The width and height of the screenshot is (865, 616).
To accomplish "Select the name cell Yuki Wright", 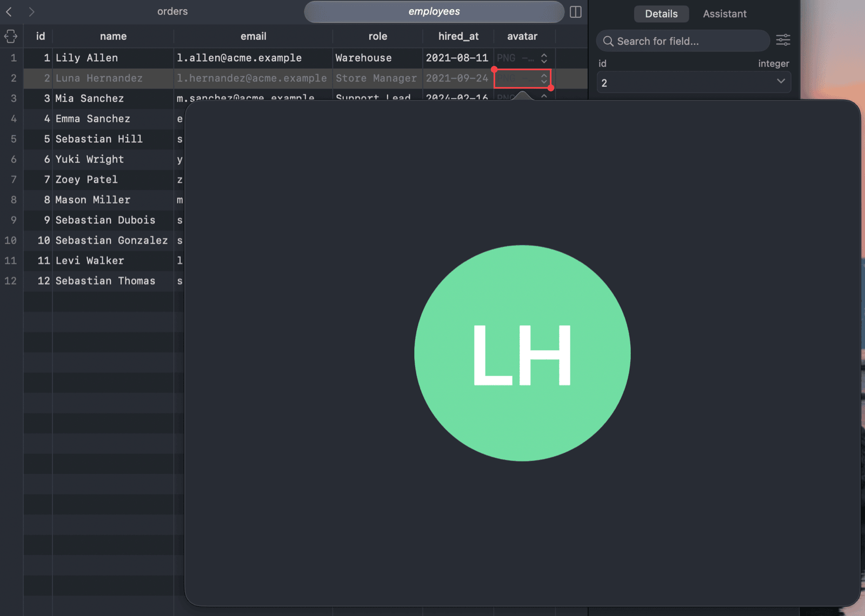I will coord(113,159).
